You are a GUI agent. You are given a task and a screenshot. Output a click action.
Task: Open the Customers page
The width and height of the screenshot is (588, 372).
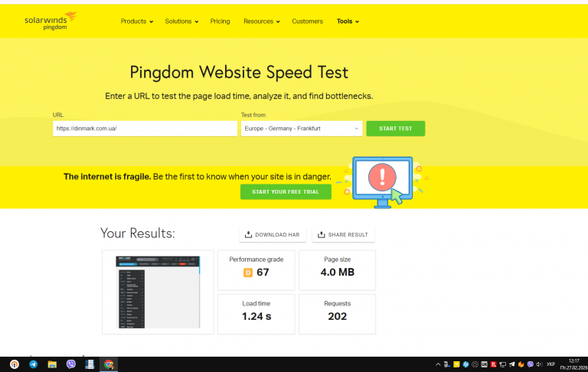(x=307, y=21)
